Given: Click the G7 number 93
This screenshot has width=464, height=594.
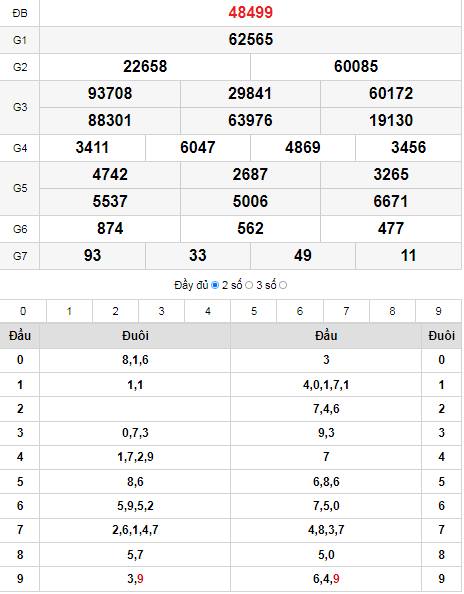Looking at the screenshot, I should [92, 256].
